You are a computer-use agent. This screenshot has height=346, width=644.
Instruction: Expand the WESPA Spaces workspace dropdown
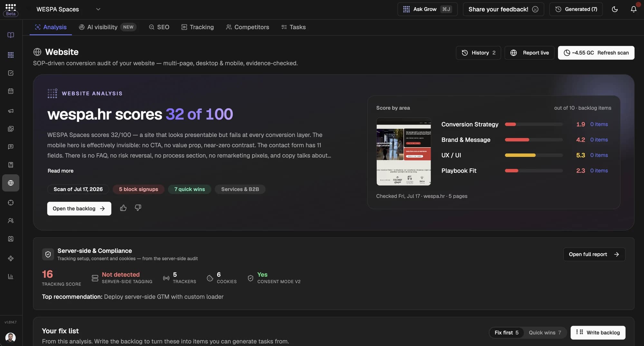pyautogui.click(x=68, y=9)
